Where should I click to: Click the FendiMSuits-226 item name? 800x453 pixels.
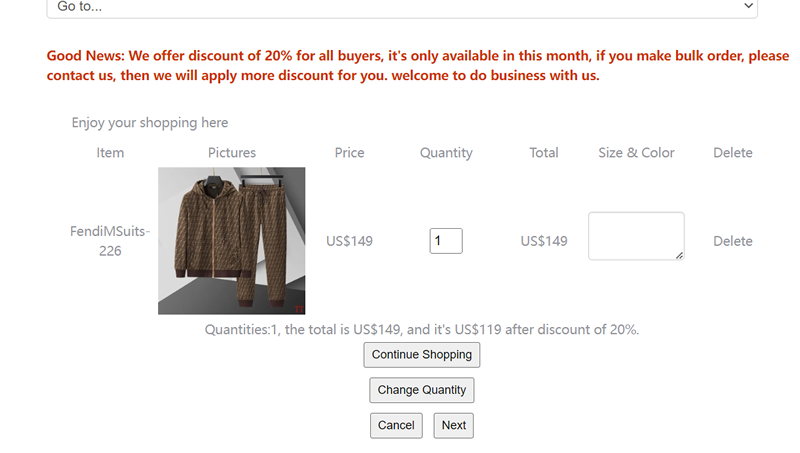tap(110, 241)
